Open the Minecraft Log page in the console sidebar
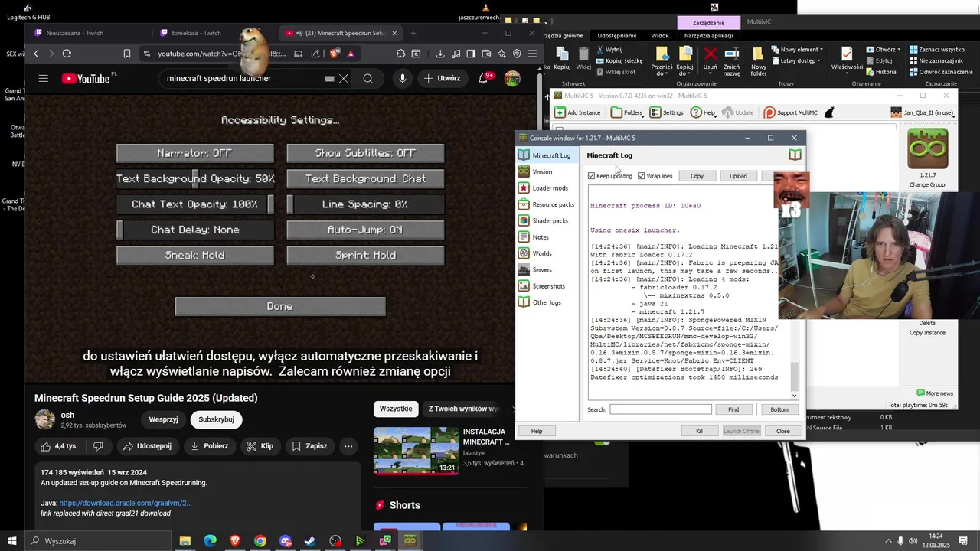 point(545,155)
